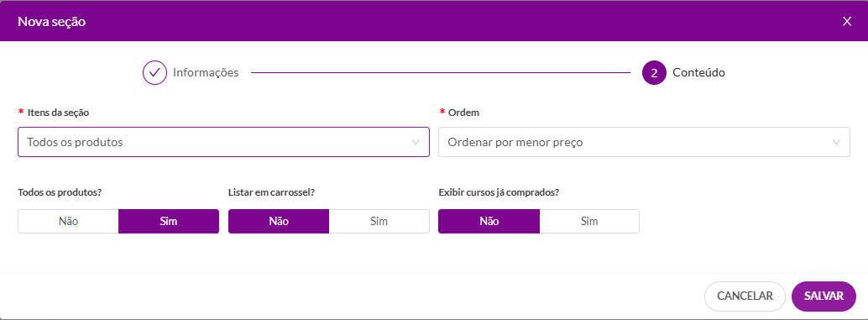Viewport: 868px width, 320px height.
Task: Go back to the Informações step label
Action: pyautogui.click(x=206, y=72)
